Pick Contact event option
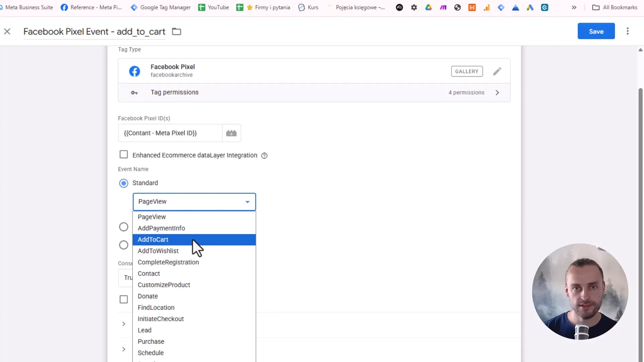Viewport: 644px width, 362px height. pos(194,274)
